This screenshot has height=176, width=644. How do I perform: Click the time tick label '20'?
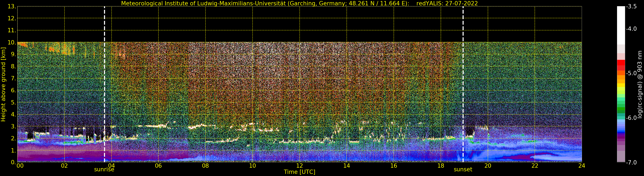pyautogui.click(x=488, y=166)
